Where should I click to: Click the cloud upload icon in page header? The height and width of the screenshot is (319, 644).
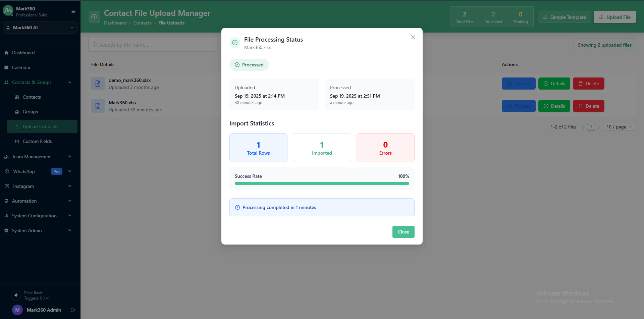pyautogui.click(x=94, y=17)
